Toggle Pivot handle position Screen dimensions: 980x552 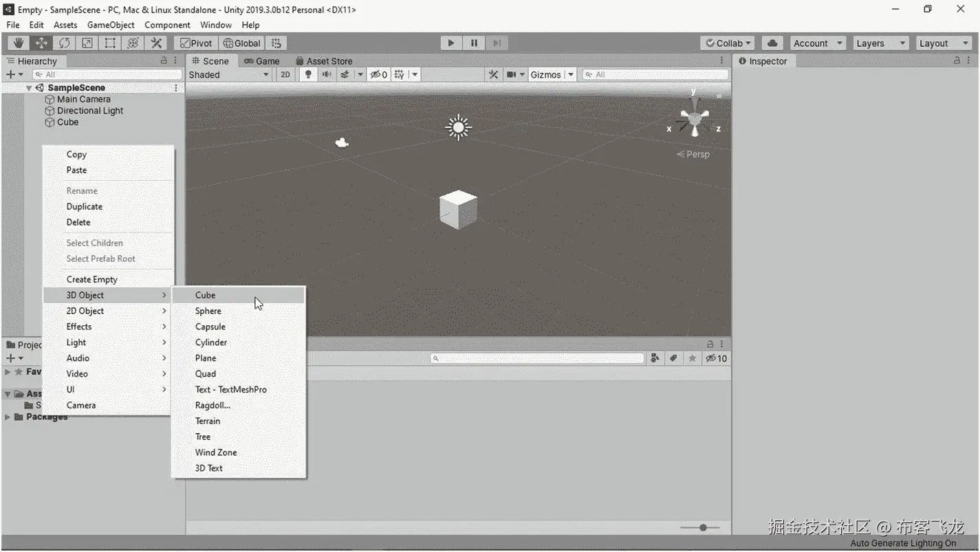(x=196, y=43)
